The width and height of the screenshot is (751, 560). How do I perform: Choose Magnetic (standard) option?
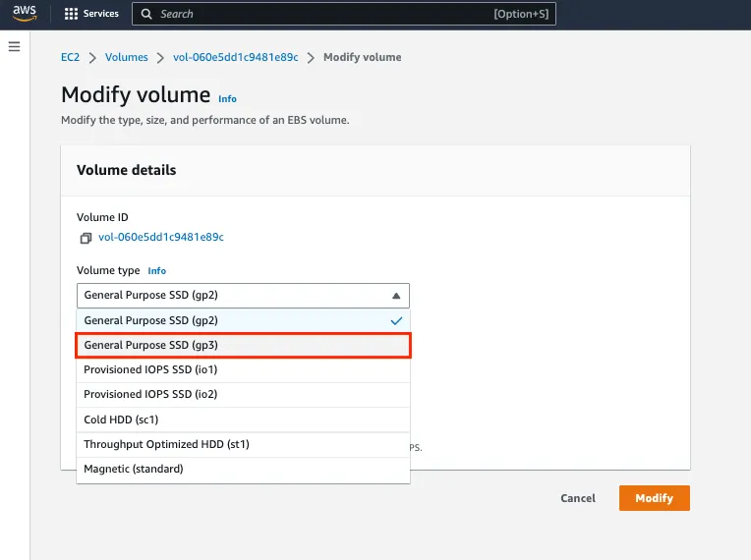tap(244, 469)
